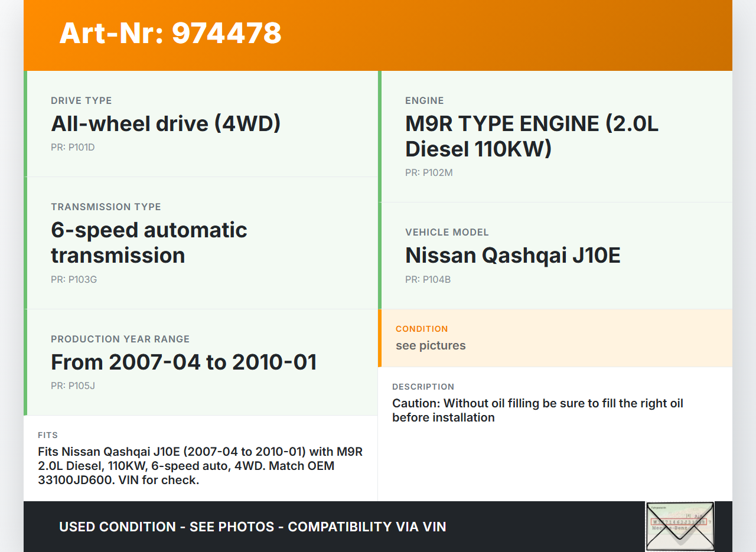This screenshot has height=552, width=756.
Task: Click the PR: P103G transmission code
Action: (x=74, y=279)
